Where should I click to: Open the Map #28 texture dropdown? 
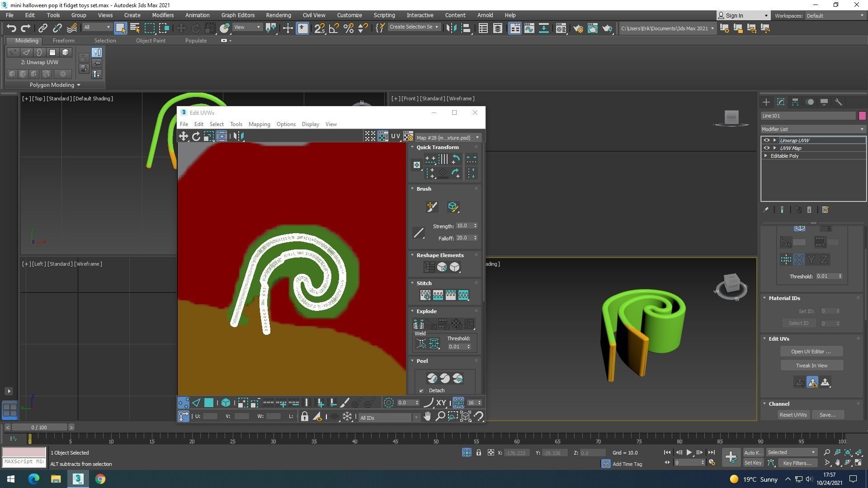(x=448, y=138)
